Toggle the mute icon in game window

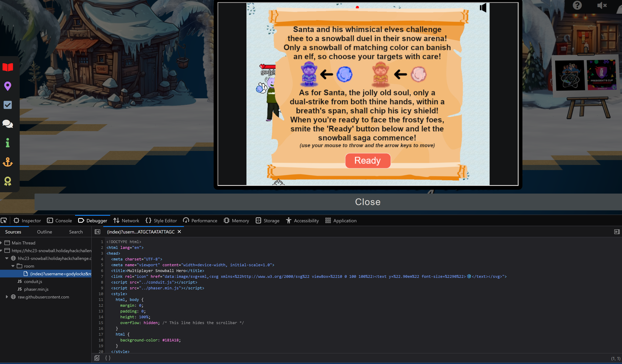483,7
